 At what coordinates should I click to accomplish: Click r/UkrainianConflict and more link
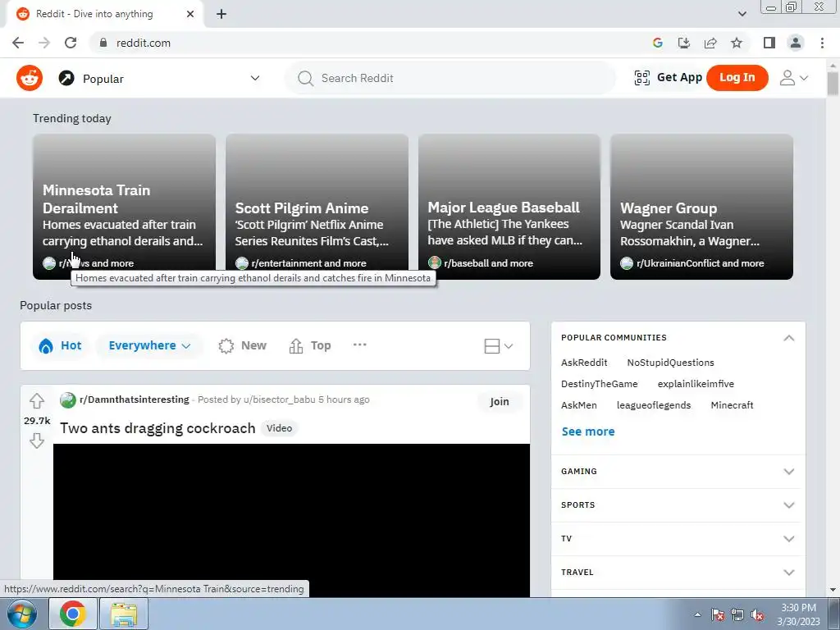[x=701, y=263]
